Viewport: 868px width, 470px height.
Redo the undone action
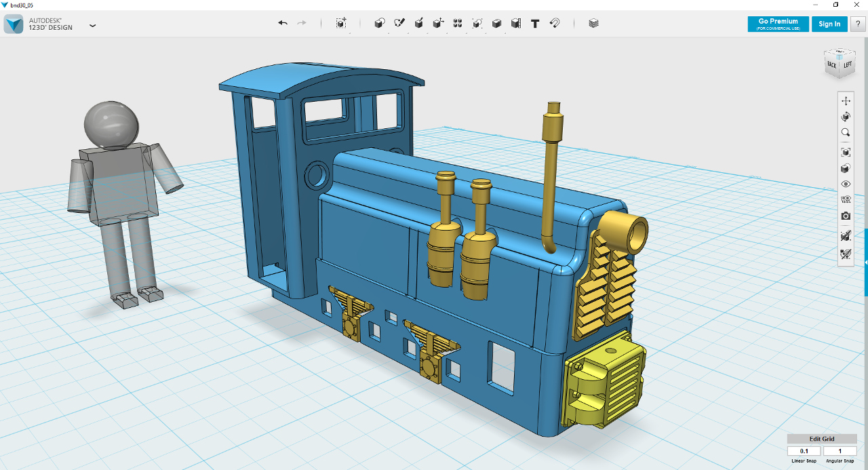[x=302, y=23]
